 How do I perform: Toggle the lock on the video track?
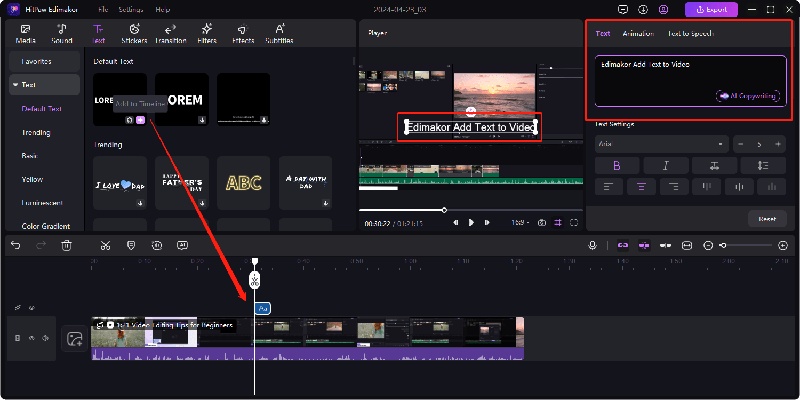pyautogui.click(x=17, y=338)
